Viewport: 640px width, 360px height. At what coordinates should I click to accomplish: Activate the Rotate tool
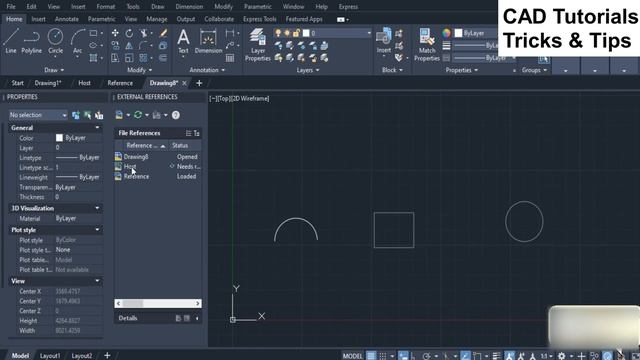click(129, 33)
